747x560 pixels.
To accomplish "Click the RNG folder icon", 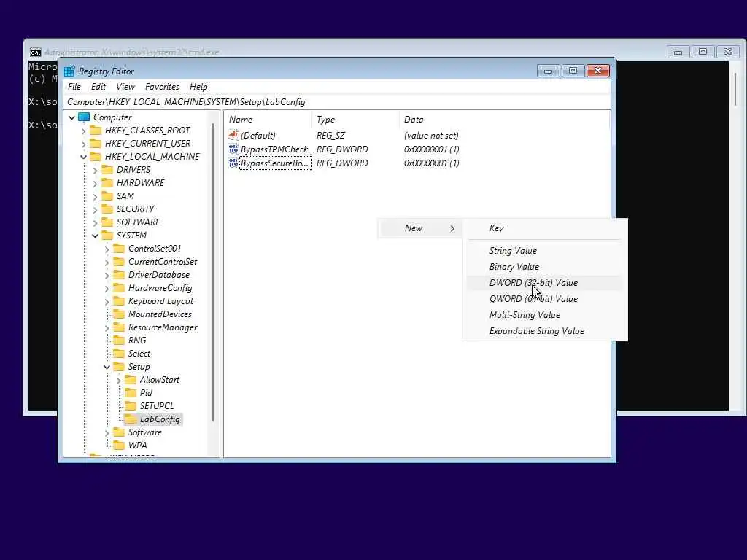I will tap(119, 341).
